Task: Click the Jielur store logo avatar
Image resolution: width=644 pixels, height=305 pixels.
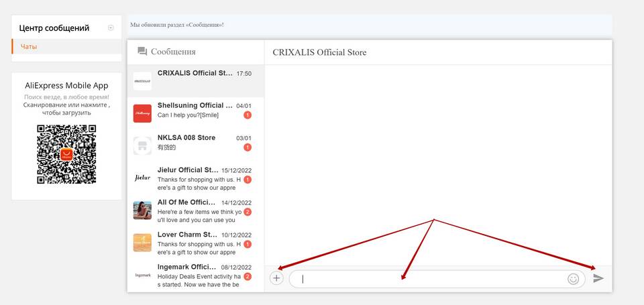Action: coord(142,178)
